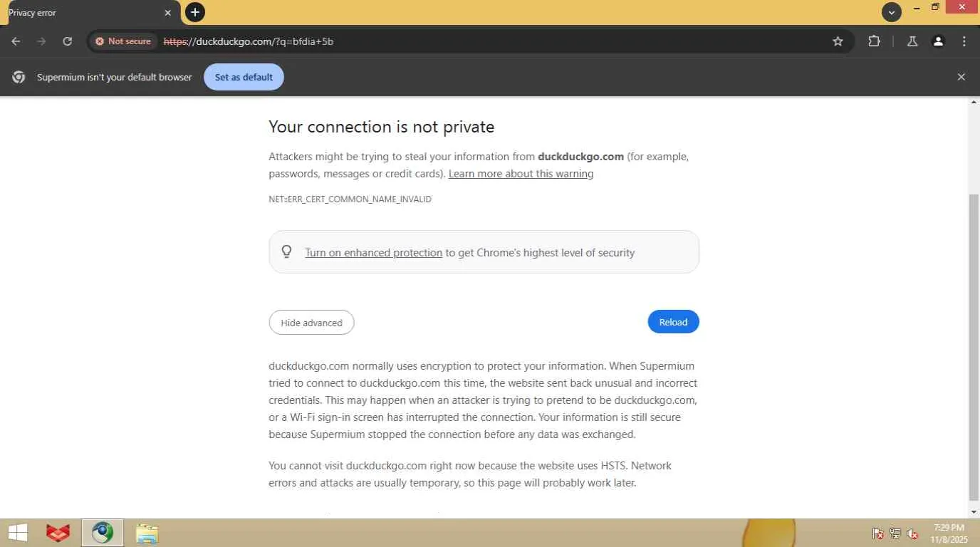Expand the tab search dropdown arrow

point(891,12)
